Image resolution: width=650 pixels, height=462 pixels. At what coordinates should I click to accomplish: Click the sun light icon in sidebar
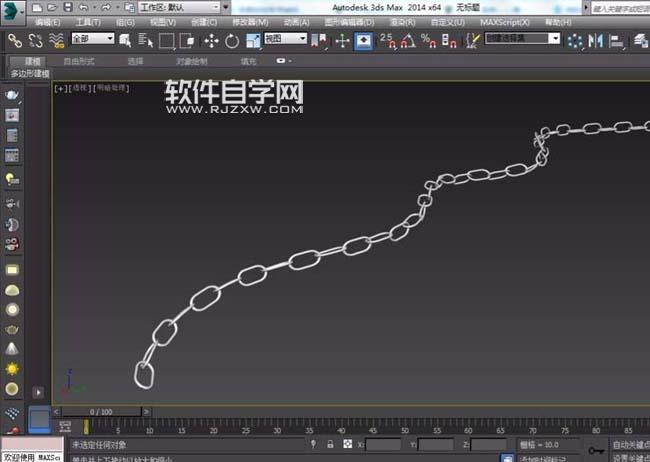pos(12,368)
